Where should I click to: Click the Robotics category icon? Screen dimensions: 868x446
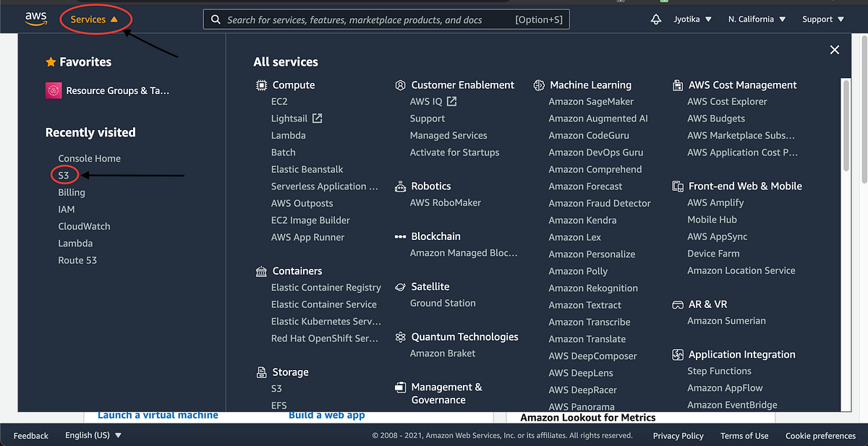(x=401, y=186)
